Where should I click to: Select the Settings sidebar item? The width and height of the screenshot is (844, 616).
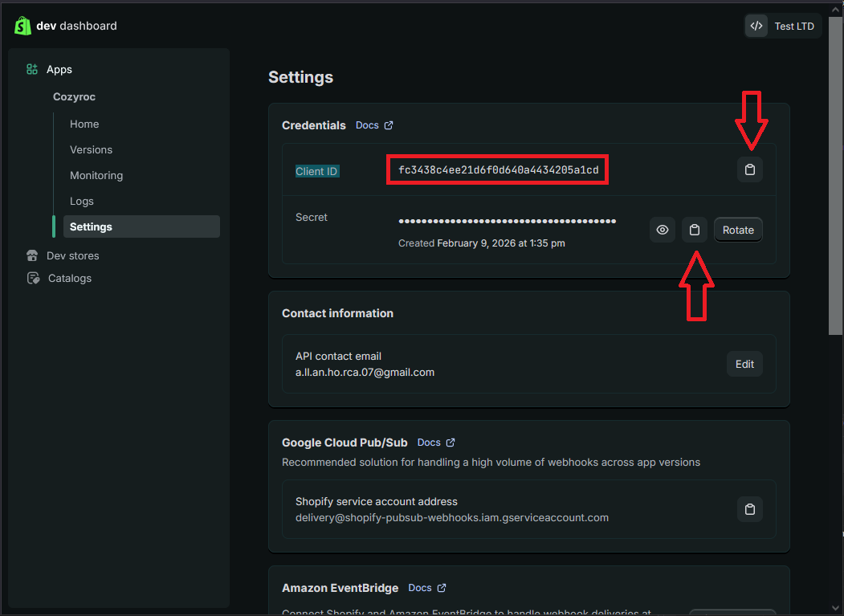point(91,226)
